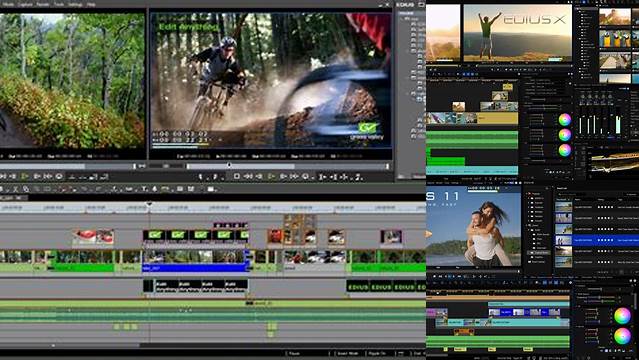The width and height of the screenshot is (639, 360).
Task: Select the parrots thumbnail in the asset bin
Action: tap(615, 39)
